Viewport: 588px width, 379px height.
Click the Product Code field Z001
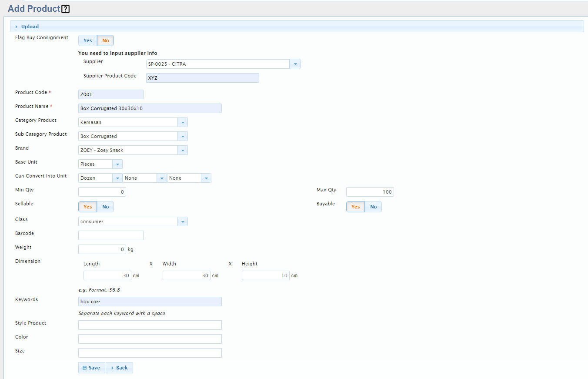(x=111, y=94)
